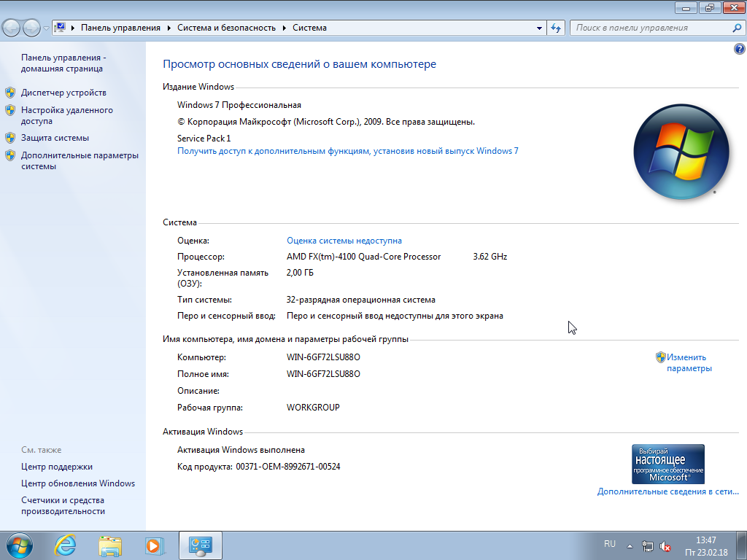Click Оценка системы недоступна link

point(344,241)
